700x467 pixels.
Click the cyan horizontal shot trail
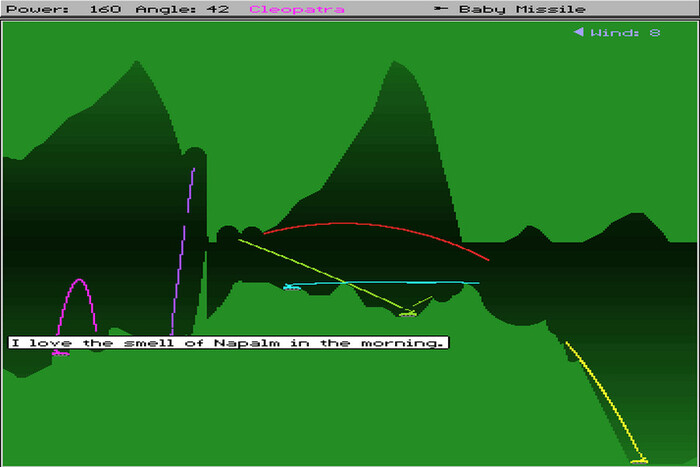click(x=400, y=283)
